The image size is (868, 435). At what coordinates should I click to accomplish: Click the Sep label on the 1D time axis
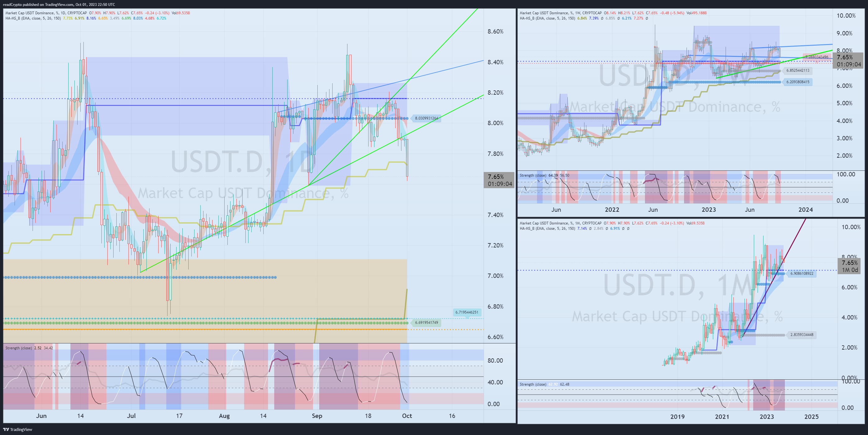click(317, 416)
